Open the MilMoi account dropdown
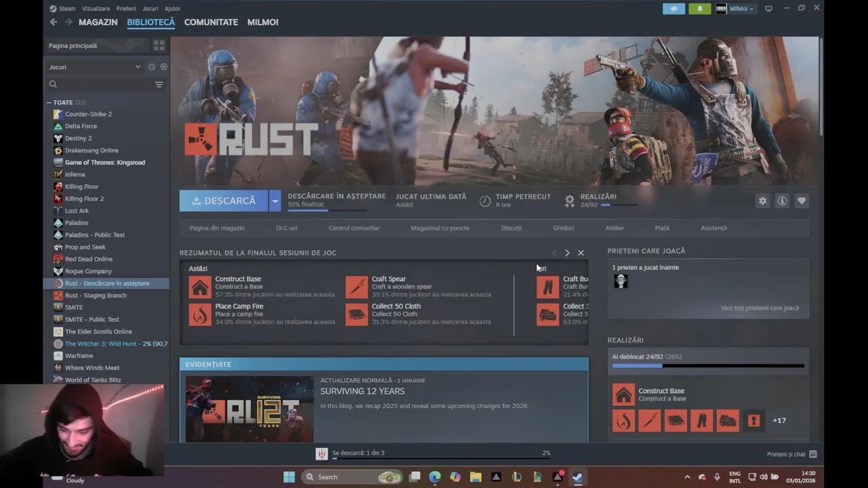This screenshot has height=488, width=868. click(x=735, y=9)
